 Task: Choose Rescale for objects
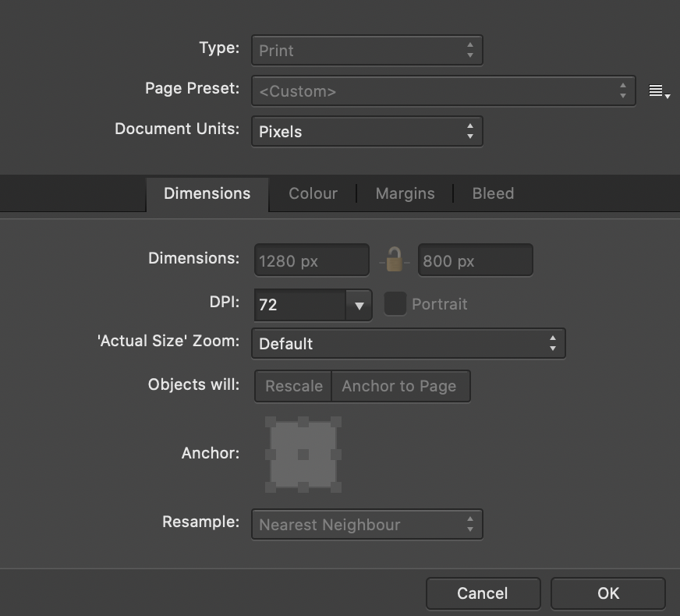[x=293, y=386]
